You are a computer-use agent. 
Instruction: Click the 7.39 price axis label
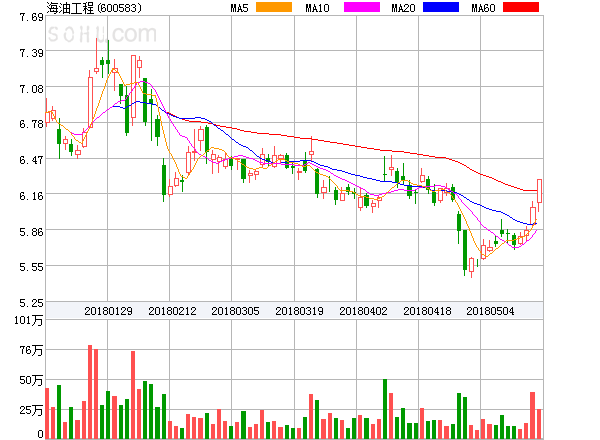(x=31, y=53)
